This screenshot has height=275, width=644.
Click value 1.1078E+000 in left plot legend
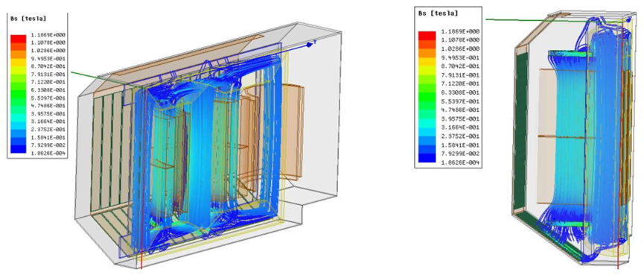pos(49,42)
